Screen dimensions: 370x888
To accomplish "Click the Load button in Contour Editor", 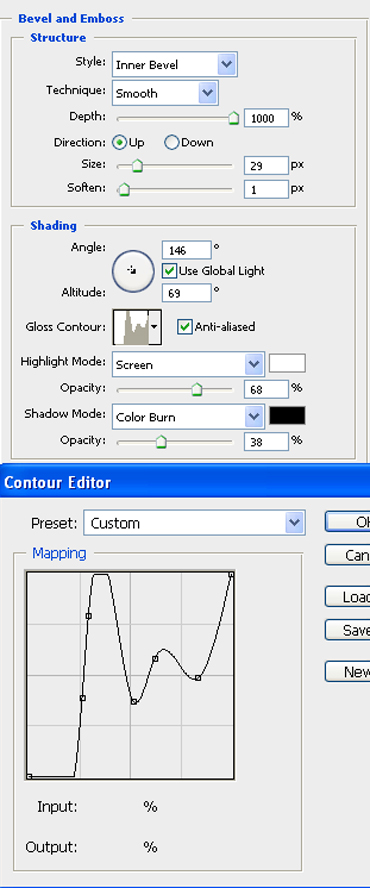I will pos(347,596).
